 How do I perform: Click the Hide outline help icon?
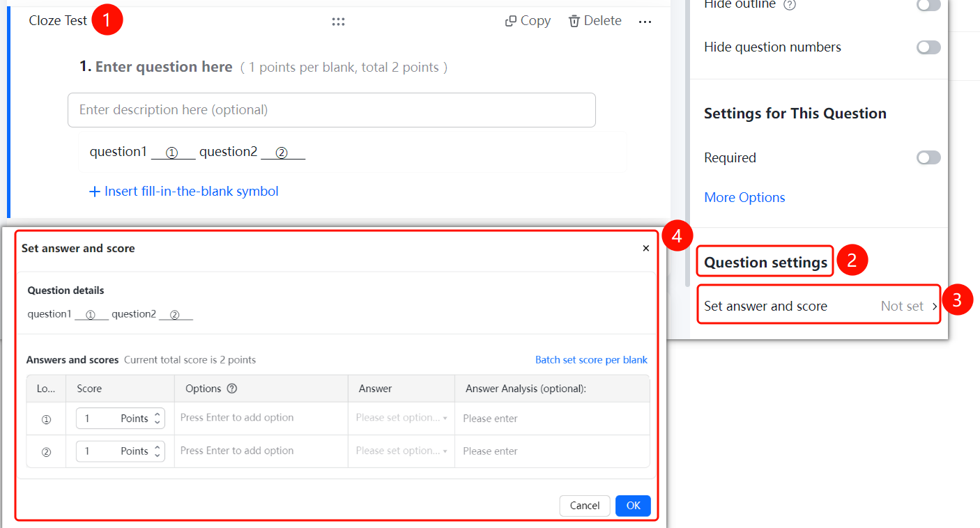pos(790,4)
